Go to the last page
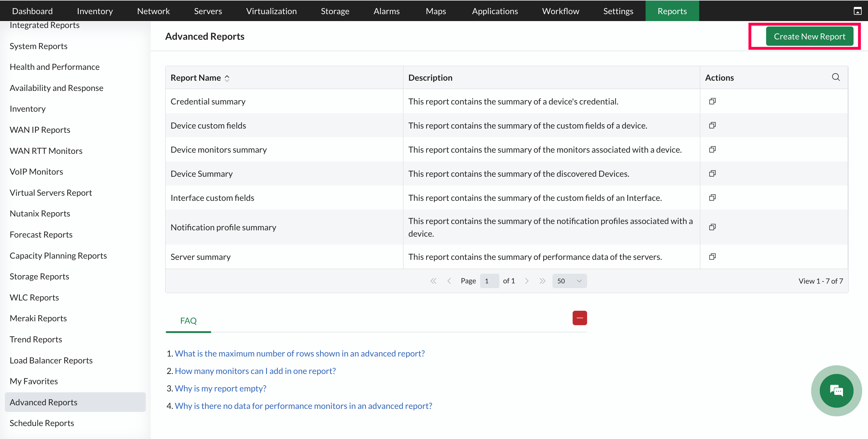 tap(542, 281)
